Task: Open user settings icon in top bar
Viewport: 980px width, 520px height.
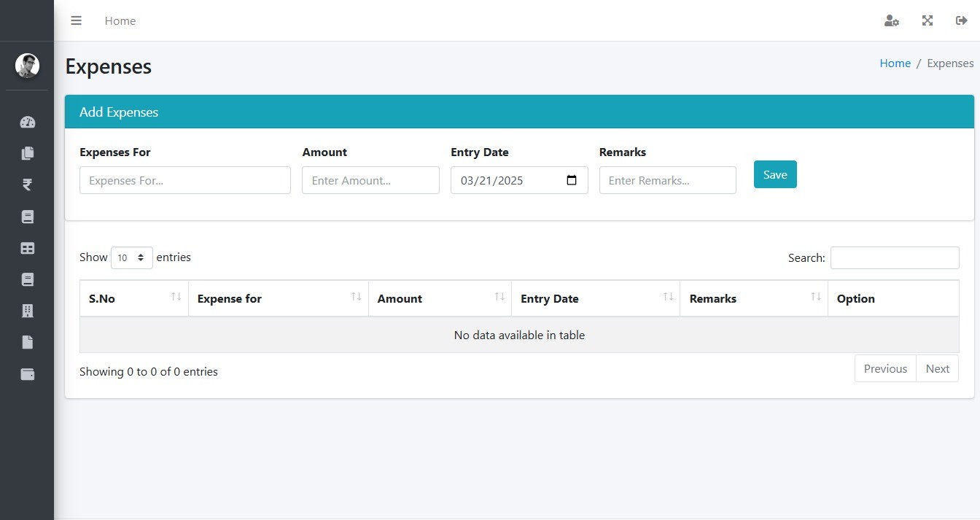Action: point(891,21)
